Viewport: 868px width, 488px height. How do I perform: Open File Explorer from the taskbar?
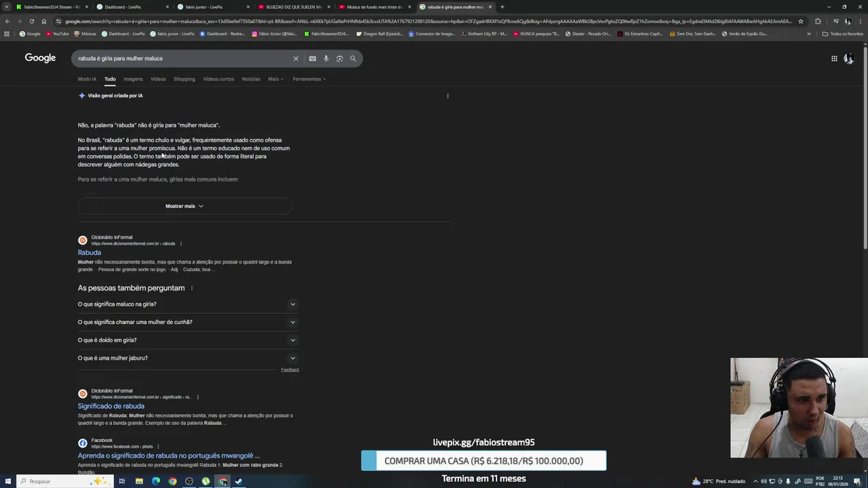point(139,481)
